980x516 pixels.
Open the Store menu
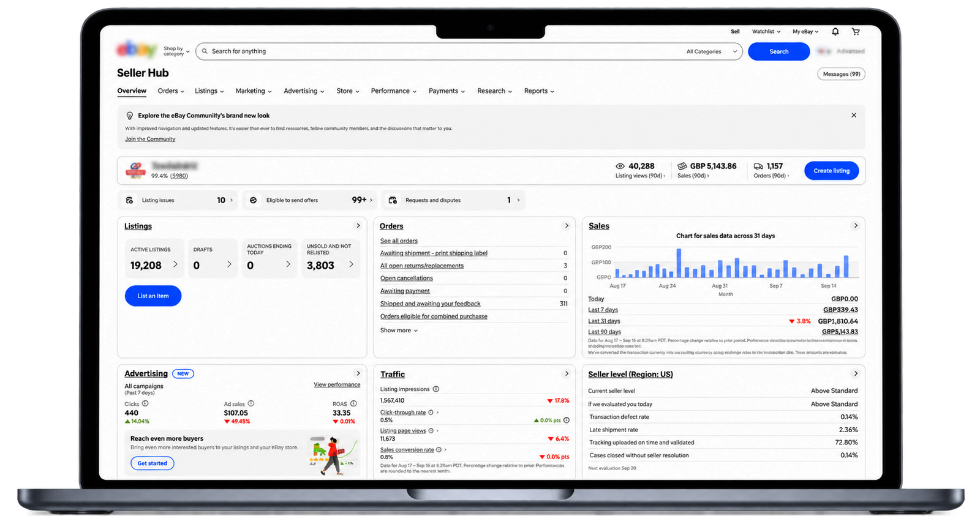(x=348, y=91)
